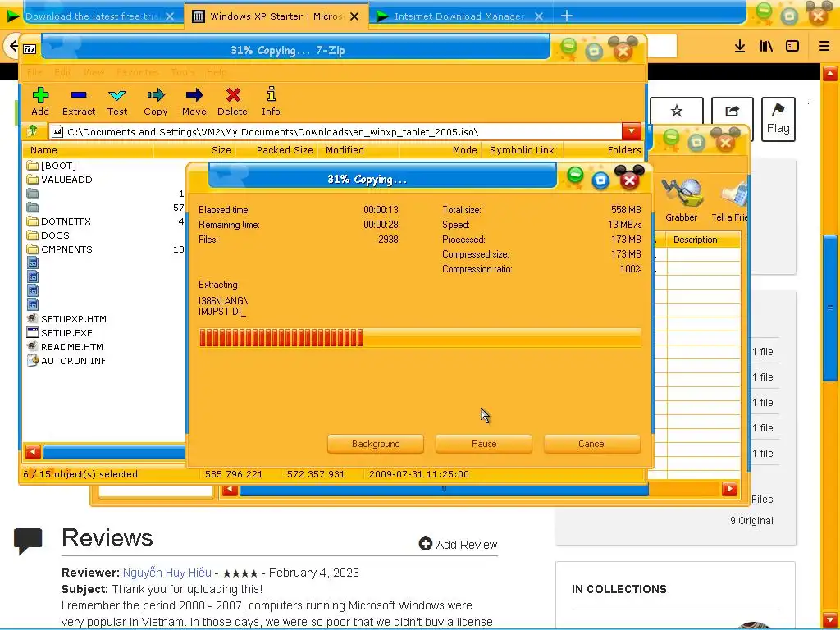Click the favorite star button on the page
Image resolution: width=840 pixels, height=630 pixels.
[x=677, y=112]
